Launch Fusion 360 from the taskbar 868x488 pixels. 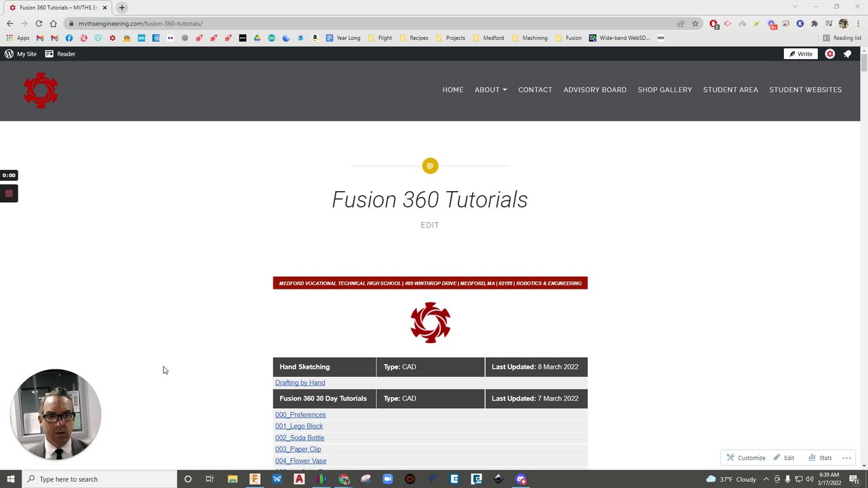click(255, 479)
